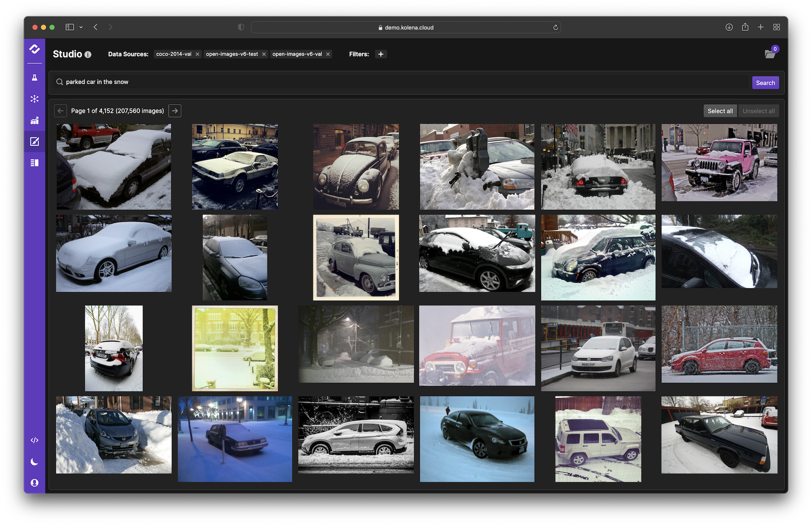The image size is (812, 525).
Task: Select the red hatchback by fence thumbnail
Action: point(719,344)
